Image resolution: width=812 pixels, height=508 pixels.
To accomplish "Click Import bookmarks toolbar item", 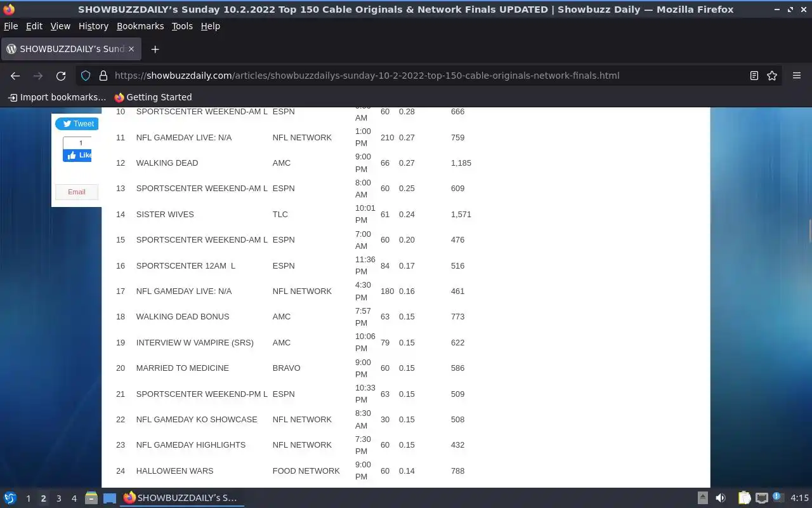I will [56, 97].
